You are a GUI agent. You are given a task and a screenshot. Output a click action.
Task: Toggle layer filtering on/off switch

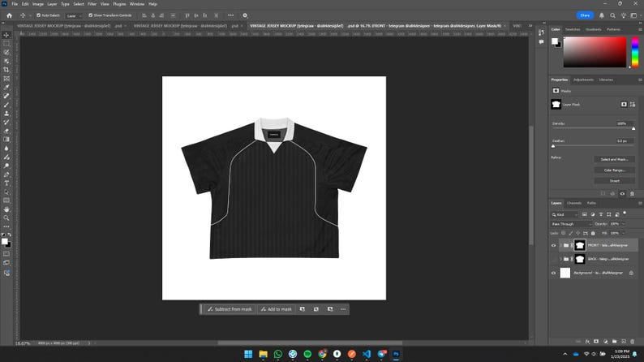pos(625,213)
